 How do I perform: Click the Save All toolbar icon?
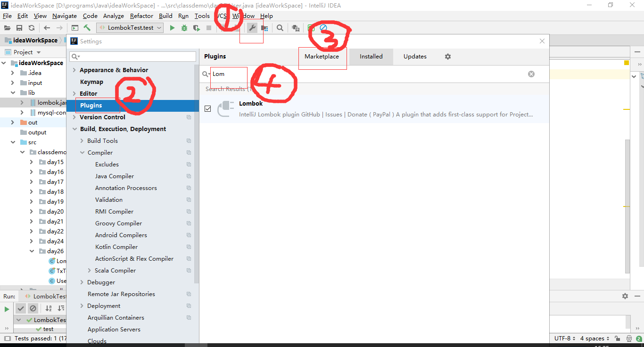coord(19,28)
